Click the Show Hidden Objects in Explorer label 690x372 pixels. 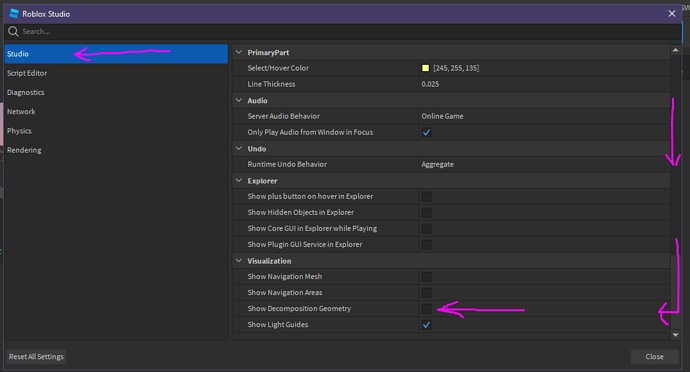301,212
